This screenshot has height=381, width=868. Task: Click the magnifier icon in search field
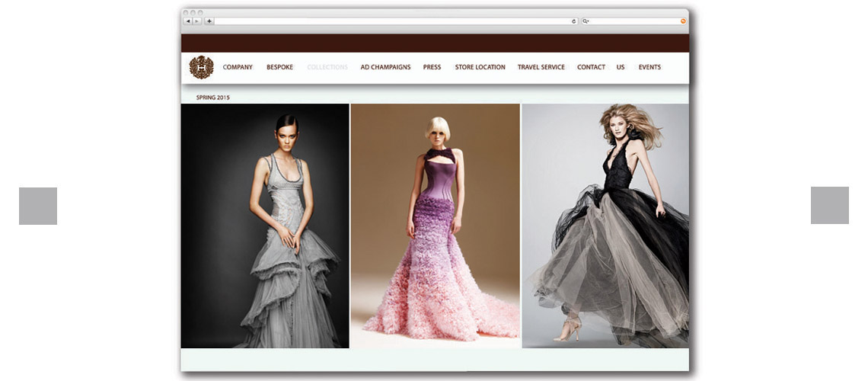pyautogui.click(x=586, y=21)
